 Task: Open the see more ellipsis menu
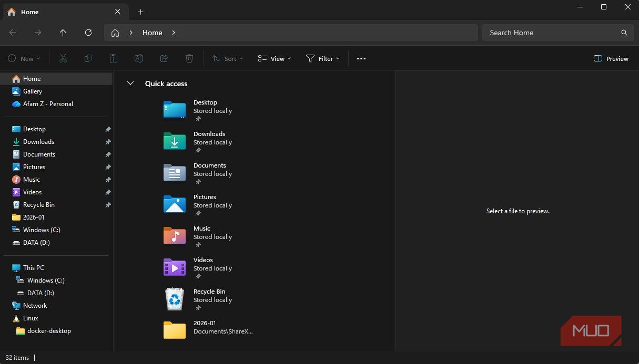(x=361, y=59)
